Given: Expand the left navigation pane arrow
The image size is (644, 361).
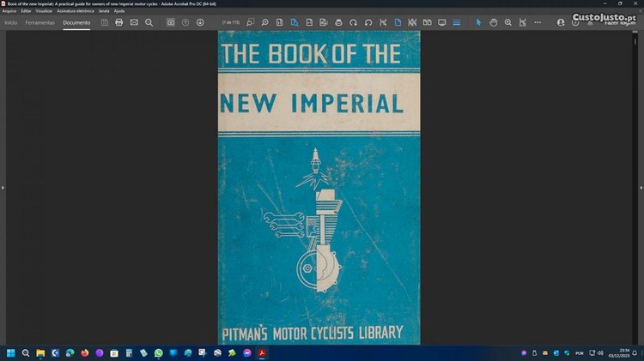Looking at the screenshot, I should tap(3, 187).
